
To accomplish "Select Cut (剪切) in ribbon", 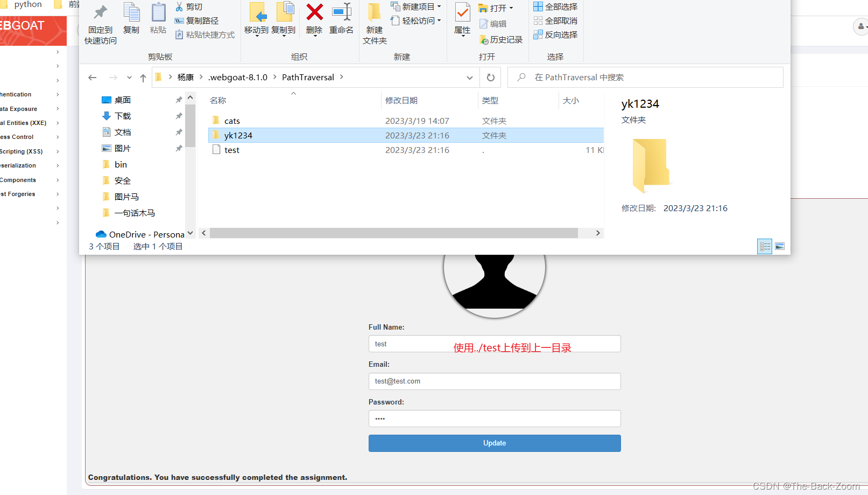I will pyautogui.click(x=189, y=7).
